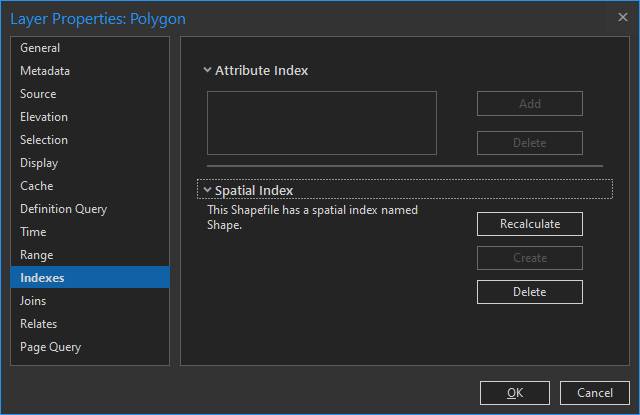Go to the Range tab
640x415 pixels.
pyautogui.click(x=37, y=255)
